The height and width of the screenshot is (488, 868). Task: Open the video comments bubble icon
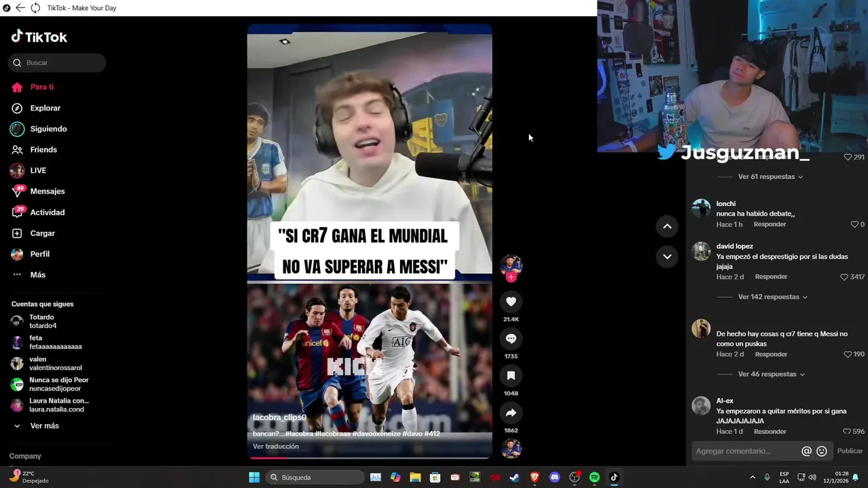(x=511, y=338)
